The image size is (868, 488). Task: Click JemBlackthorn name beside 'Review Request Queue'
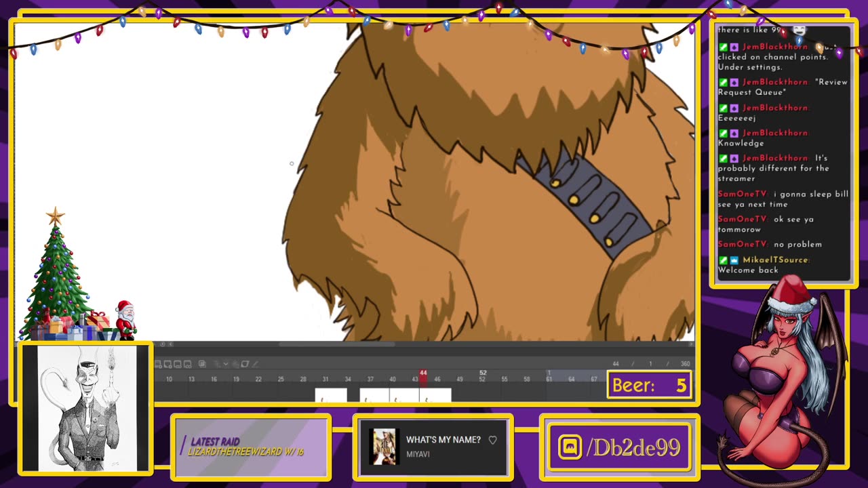[776, 82]
